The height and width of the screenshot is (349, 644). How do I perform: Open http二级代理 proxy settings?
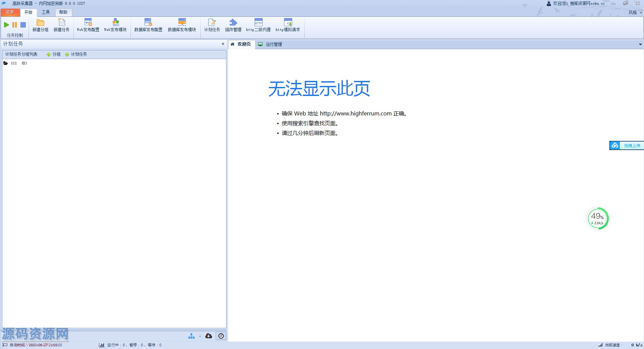(x=258, y=26)
